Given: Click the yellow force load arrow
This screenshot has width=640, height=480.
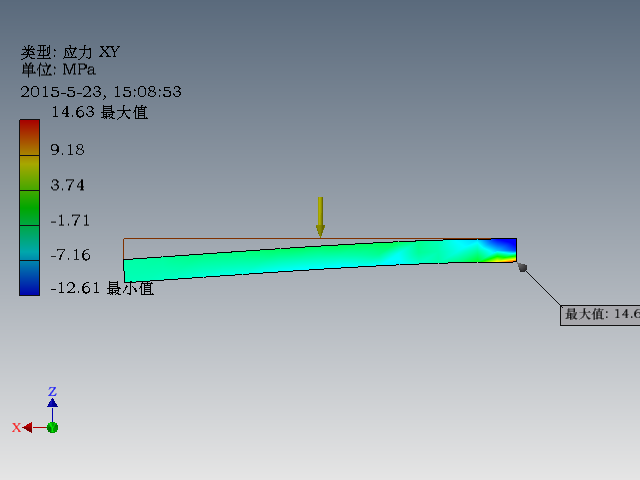Looking at the screenshot, I should pyautogui.click(x=320, y=217).
